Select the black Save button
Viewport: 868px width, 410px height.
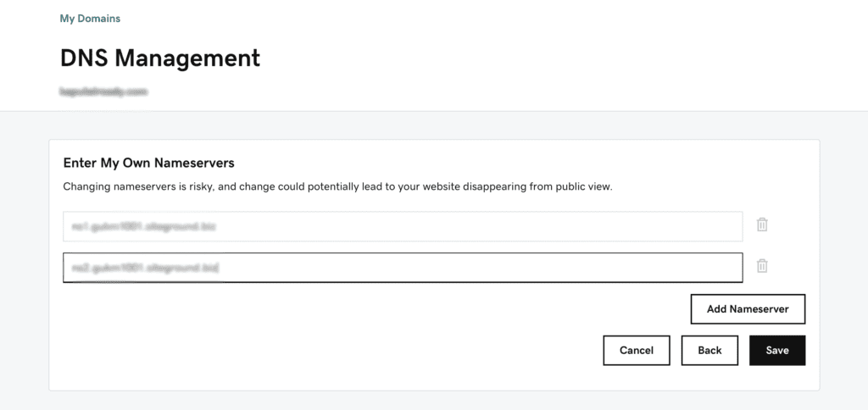click(x=777, y=350)
